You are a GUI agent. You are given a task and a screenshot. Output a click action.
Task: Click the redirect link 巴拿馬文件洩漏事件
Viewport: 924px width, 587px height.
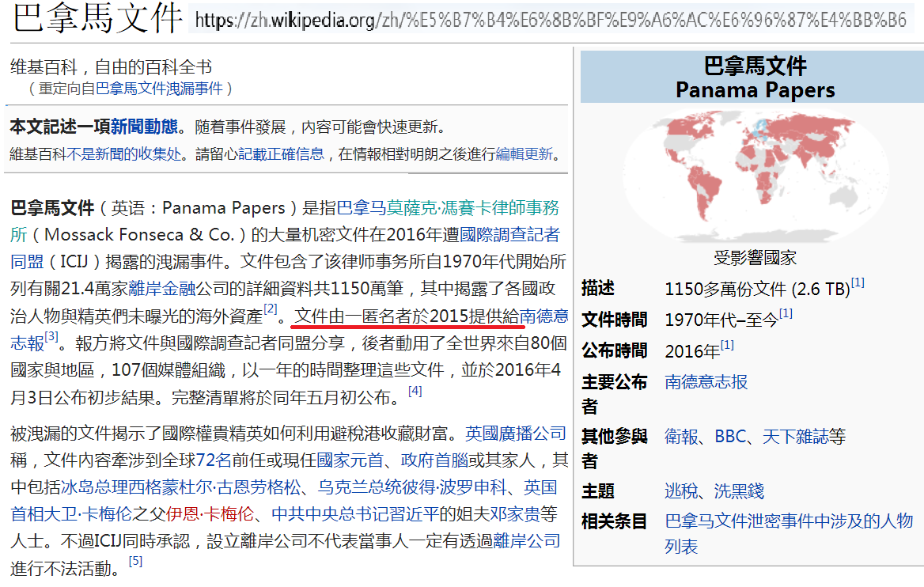pos(159,89)
